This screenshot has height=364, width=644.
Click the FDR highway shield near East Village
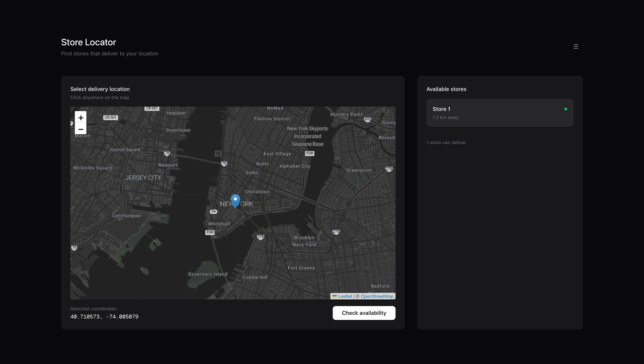click(x=309, y=153)
